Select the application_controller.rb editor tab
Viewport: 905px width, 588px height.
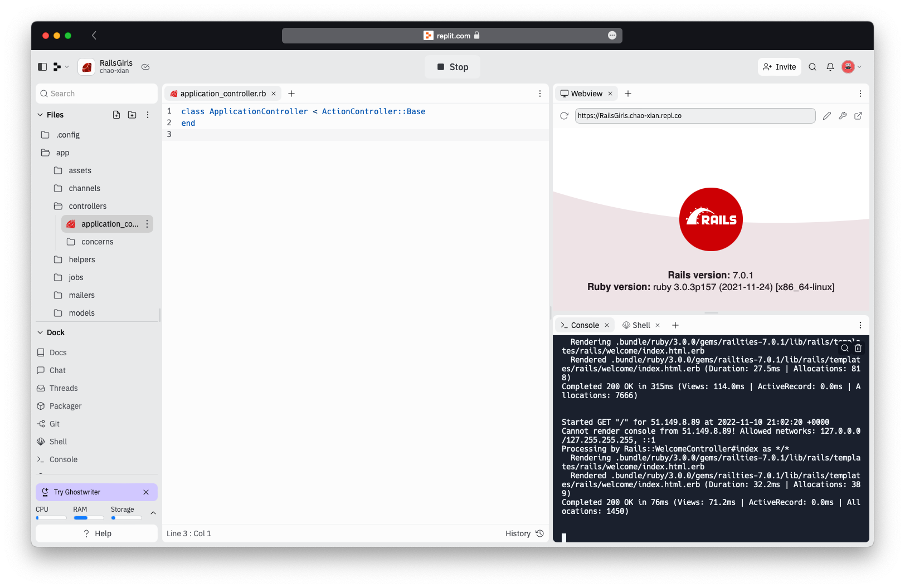(x=222, y=94)
